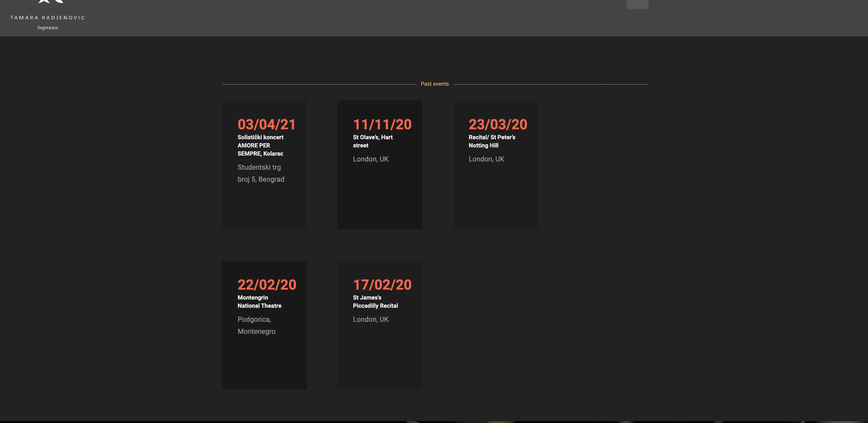Select the Montengrin National Theatre title

pyautogui.click(x=259, y=302)
